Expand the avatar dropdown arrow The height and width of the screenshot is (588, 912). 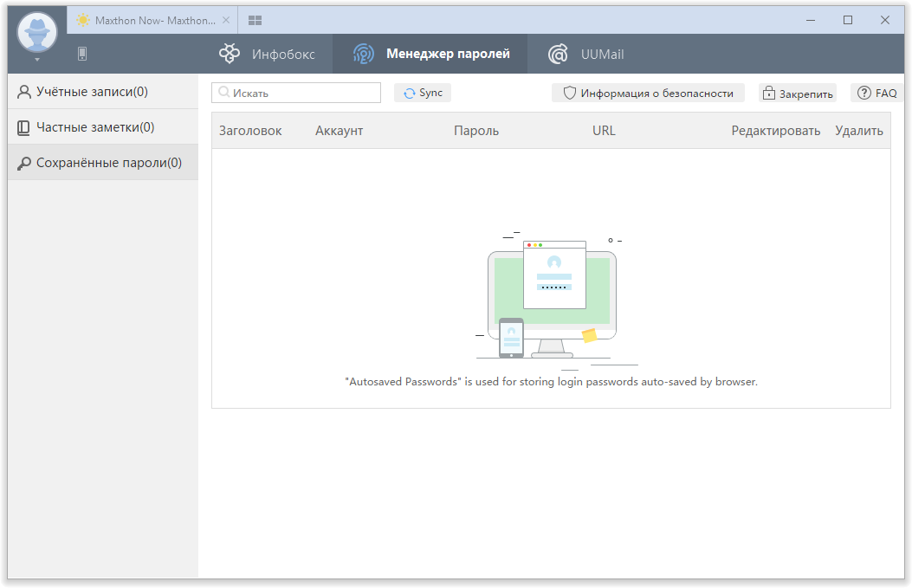[x=37, y=60]
